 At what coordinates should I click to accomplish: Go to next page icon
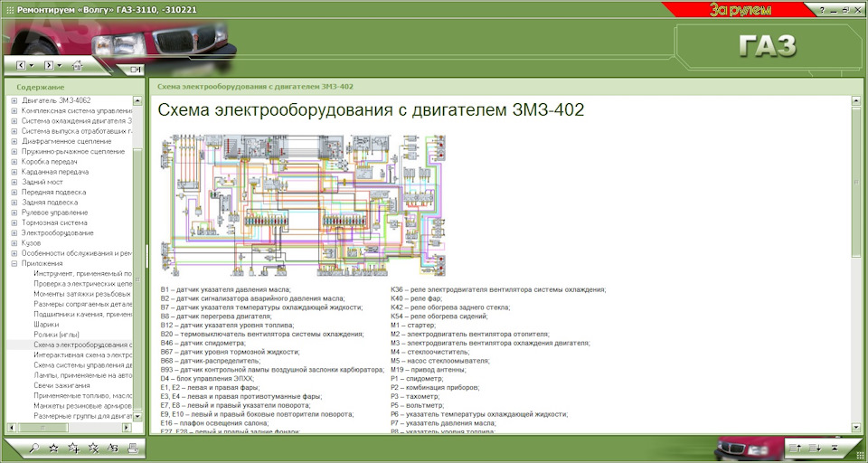click(815, 448)
